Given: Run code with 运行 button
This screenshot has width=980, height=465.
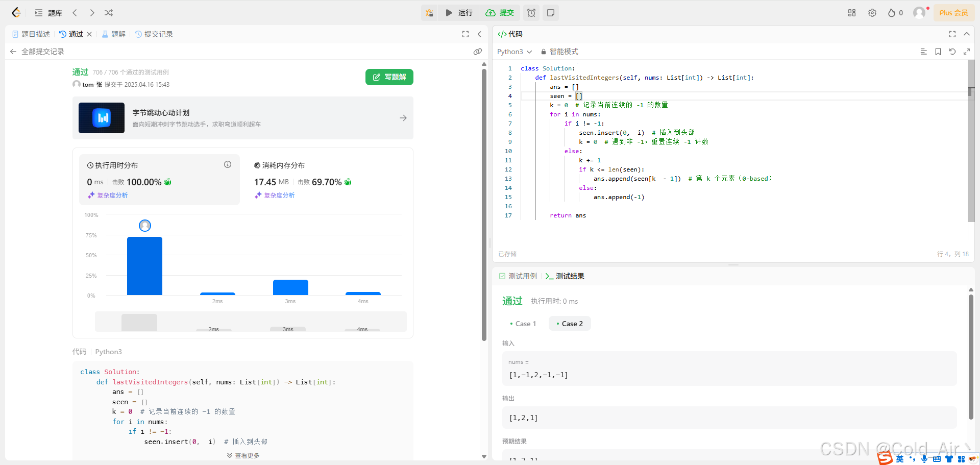Looking at the screenshot, I should point(459,13).
